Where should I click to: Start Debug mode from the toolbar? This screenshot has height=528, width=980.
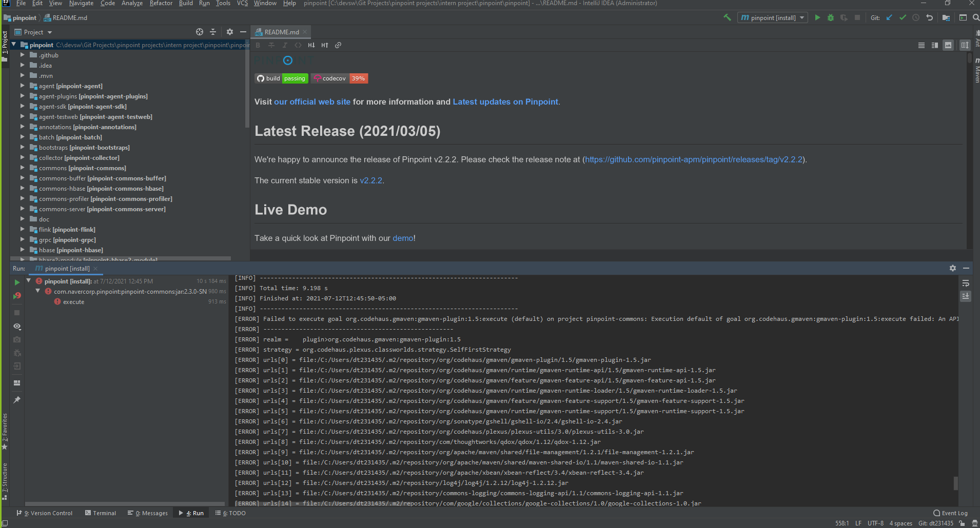click(x=831, y=17)
